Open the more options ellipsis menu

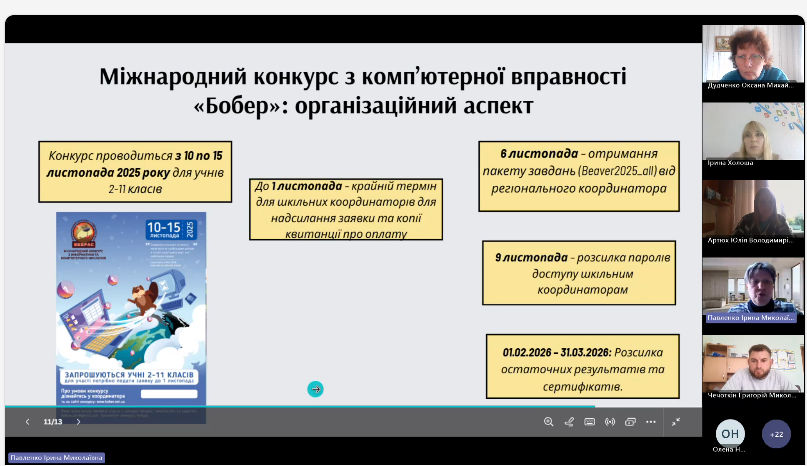point(651,422)
